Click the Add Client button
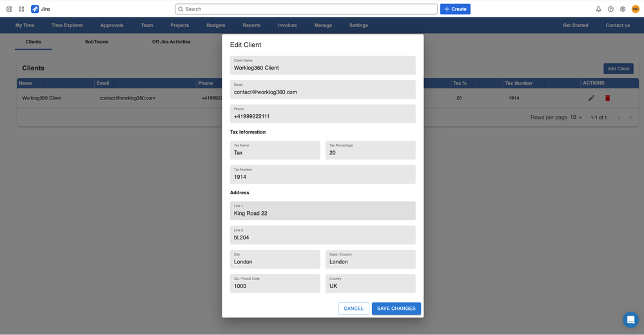Viewport: 644px width, 335px height. pos(618,68)
